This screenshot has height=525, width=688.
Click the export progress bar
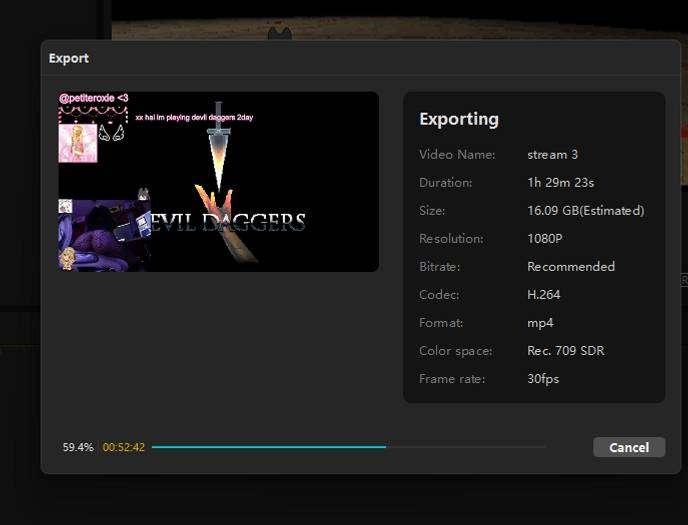tap(349, 447)
